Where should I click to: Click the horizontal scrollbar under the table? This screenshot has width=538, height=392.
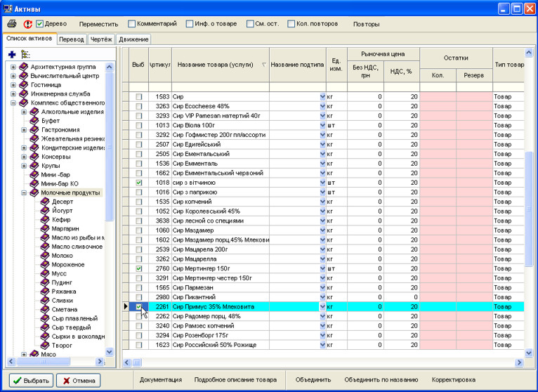coord(323,362)
